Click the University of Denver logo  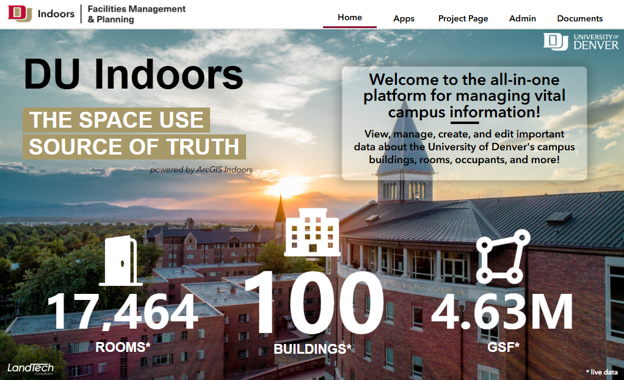581,42
